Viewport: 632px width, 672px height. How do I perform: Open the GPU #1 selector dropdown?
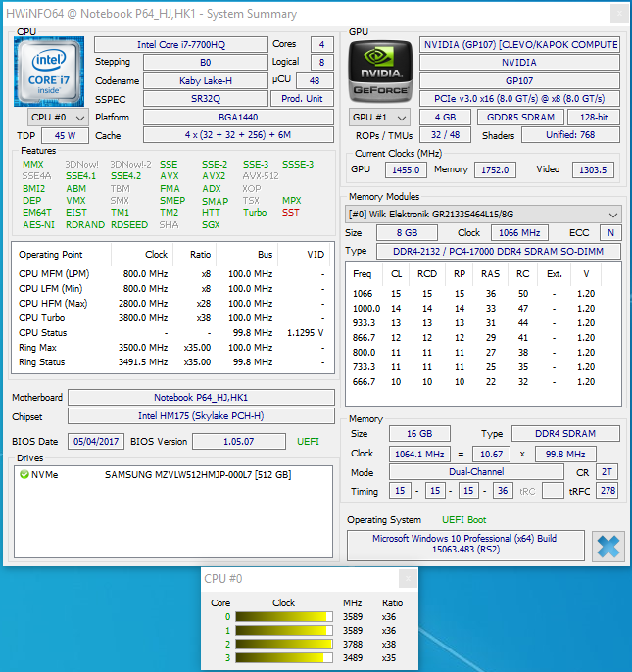coord(379,117)
